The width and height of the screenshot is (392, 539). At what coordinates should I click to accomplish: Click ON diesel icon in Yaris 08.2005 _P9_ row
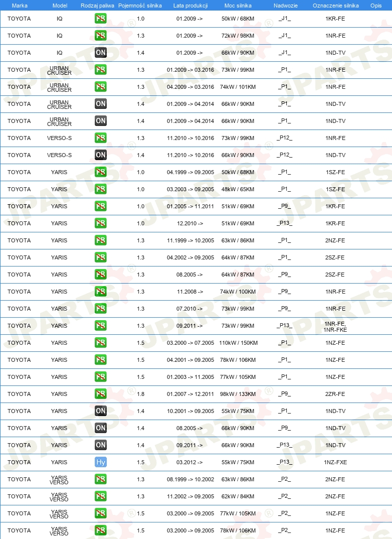[x=101, y=428]
